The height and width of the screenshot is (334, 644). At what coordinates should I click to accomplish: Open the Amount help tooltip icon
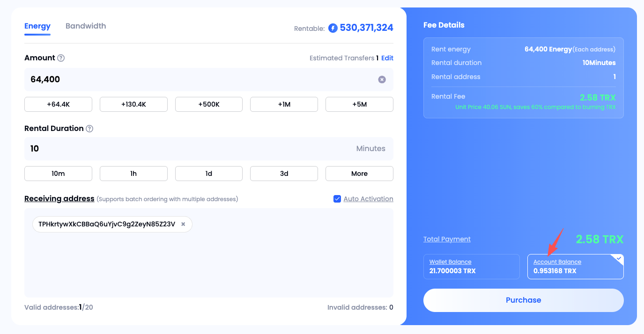click(x=61, y=58)
